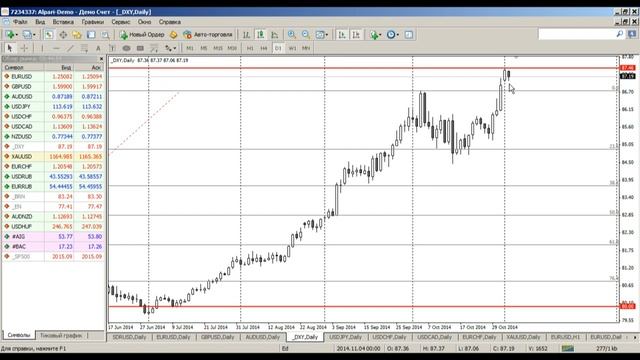Image resolution: width=640 pixels, height=360 pixels.
Task: Switch to EURUSD,Daily chart tab
Action: click(173, 337)
